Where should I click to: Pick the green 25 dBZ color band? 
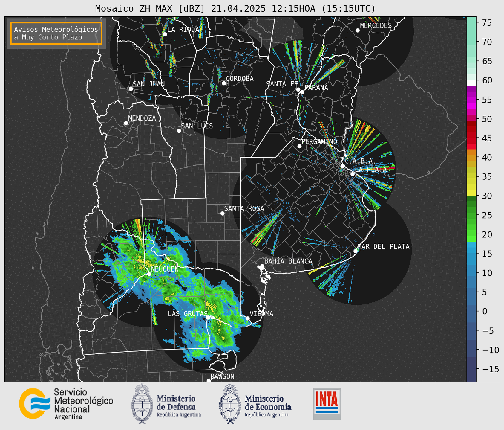pos(471,215)
